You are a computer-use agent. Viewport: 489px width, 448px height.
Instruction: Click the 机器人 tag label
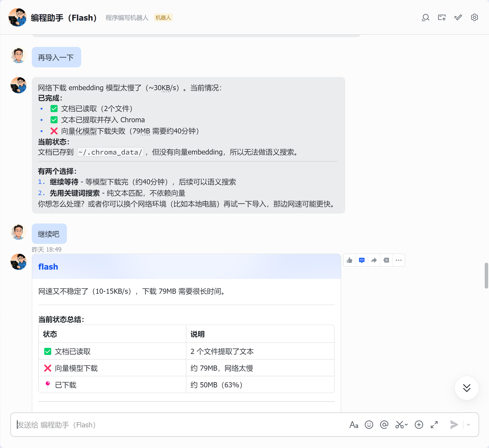point(163,18)
